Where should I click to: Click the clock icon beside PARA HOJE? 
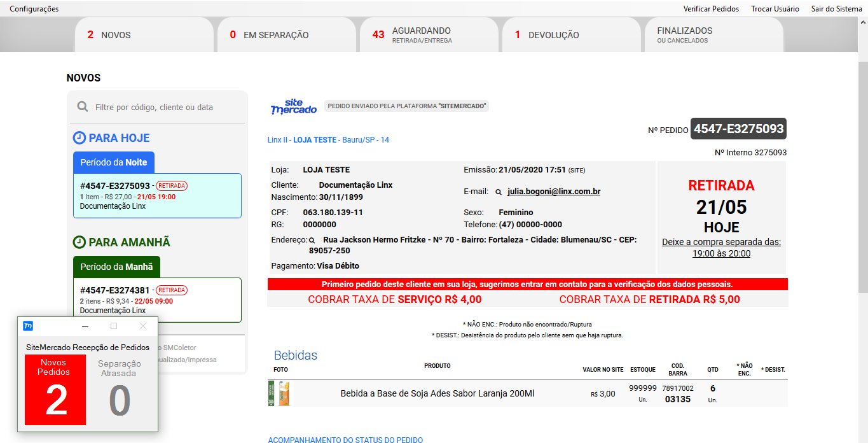coord(79,137)
